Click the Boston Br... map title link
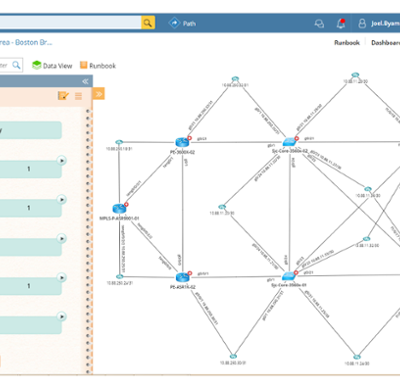This screenshot has width=400, height=388. 26,42
